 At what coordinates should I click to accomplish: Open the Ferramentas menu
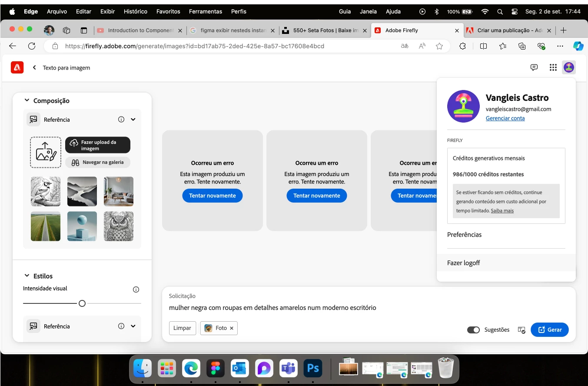206,11
